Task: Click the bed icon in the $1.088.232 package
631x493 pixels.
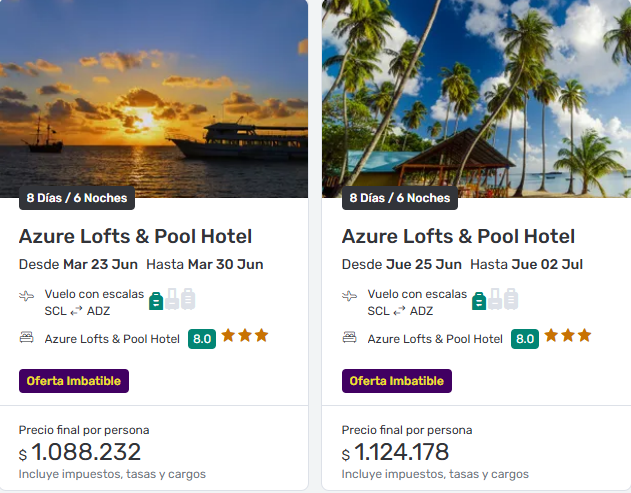Action: click(27, 338)
